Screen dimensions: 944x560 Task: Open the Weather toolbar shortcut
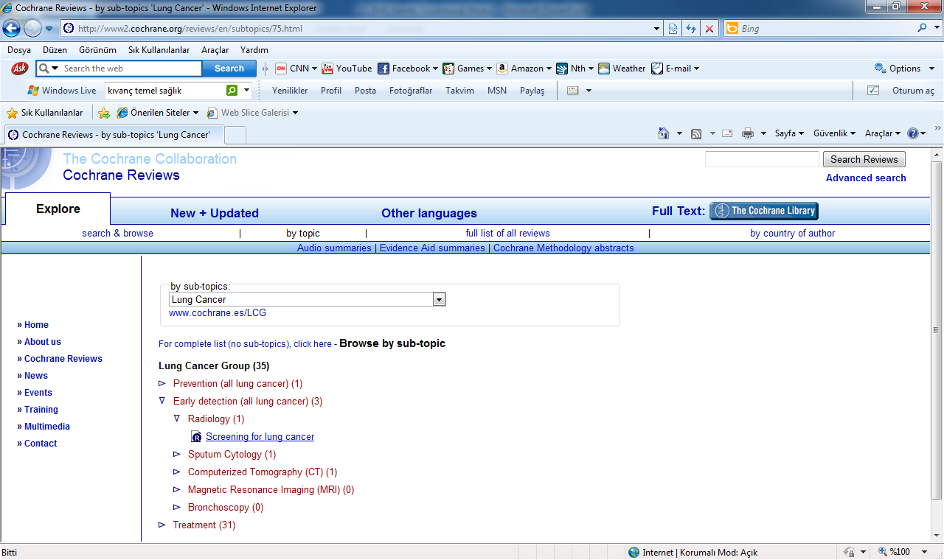[622, 69]
